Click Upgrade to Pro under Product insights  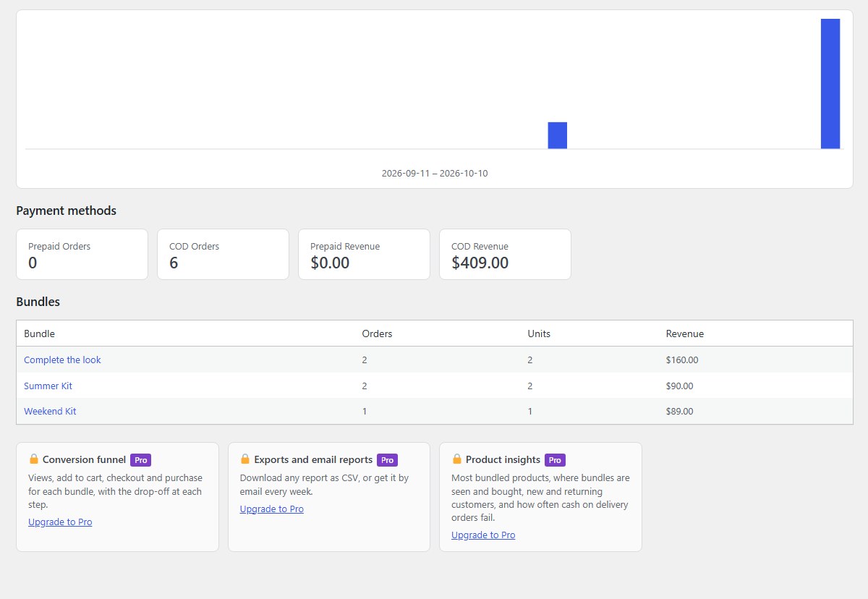click(x=483, y=535)
